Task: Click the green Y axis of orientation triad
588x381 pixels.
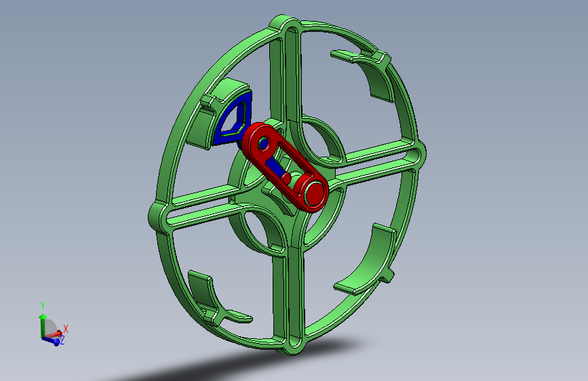Action: click(42, 325)
